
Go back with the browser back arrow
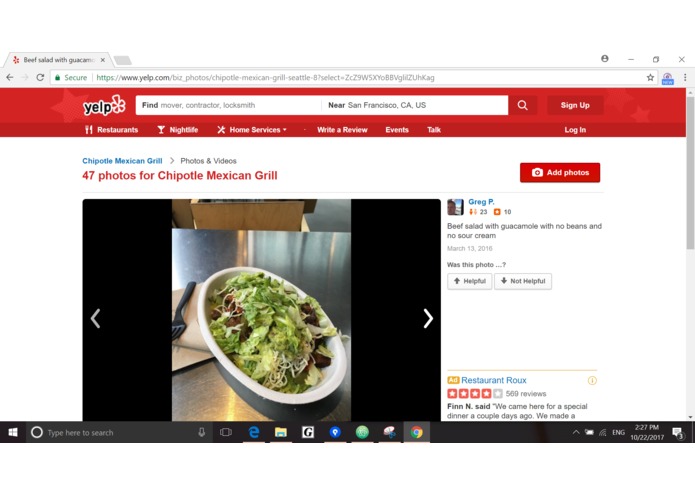(10, 78)
